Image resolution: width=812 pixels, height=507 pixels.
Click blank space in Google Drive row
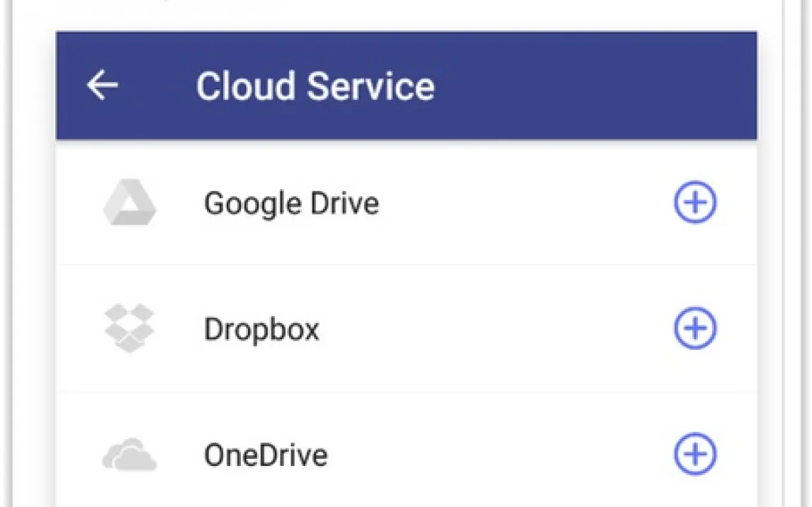coord(524,203)
